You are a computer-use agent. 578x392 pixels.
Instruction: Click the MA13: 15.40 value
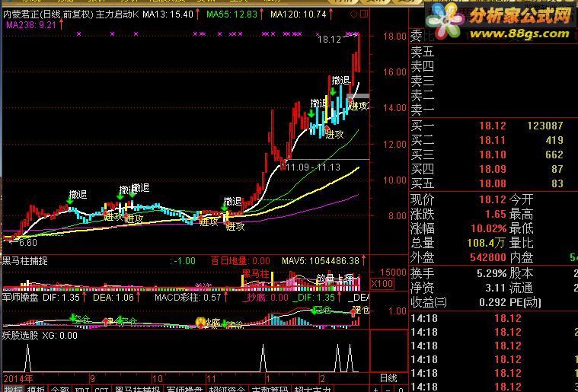click(168, 14)
